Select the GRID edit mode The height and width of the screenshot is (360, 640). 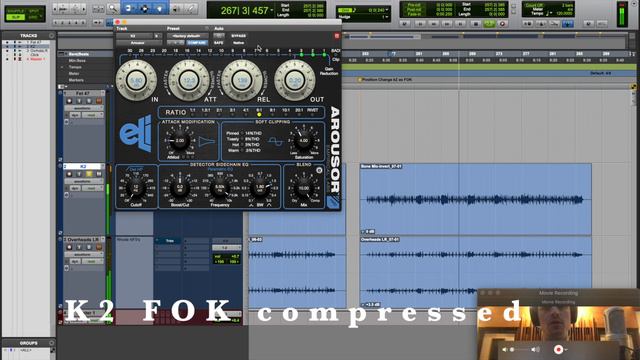pos(34,18)
